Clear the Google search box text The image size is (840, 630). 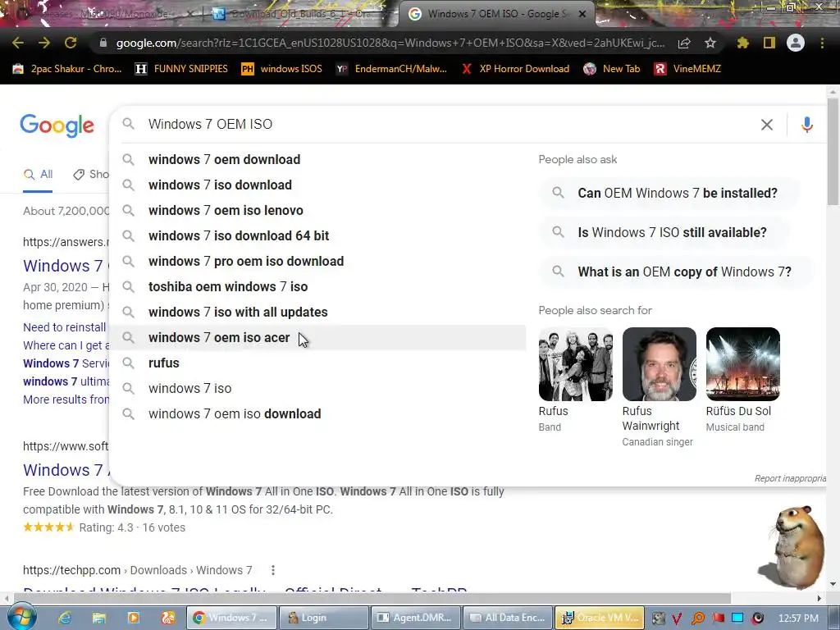pyautogui.click(x=767, y=125)
